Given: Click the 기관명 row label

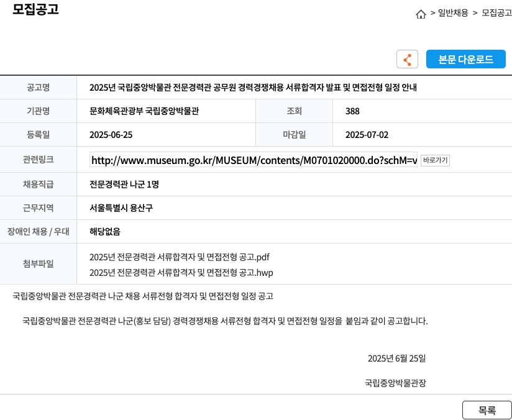Looking at the screenshot, I should (38, 111).
